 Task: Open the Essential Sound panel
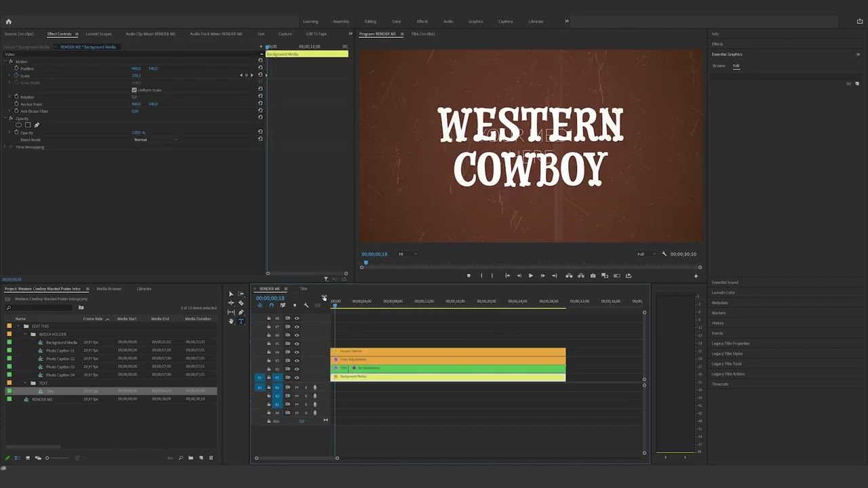point(726,283)
